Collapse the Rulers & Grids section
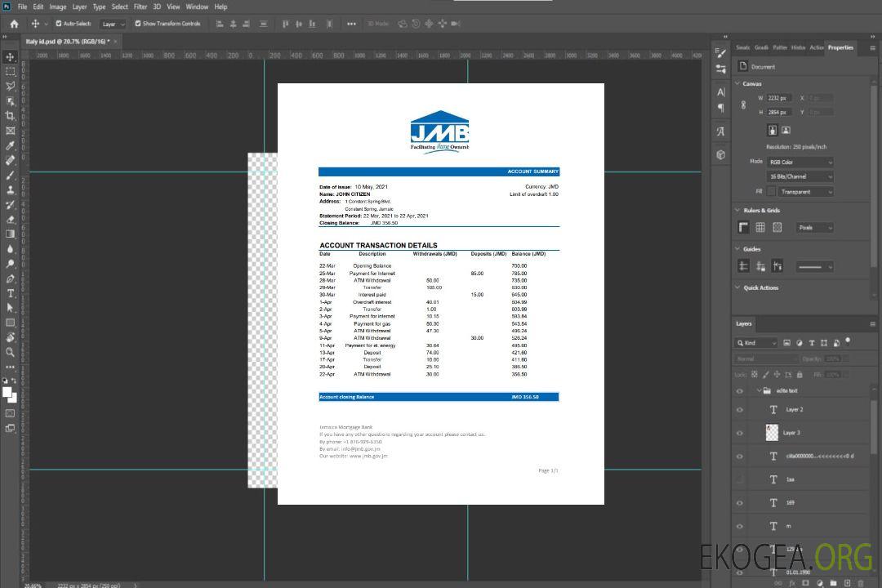882x588 pixels. coord(737,210)
